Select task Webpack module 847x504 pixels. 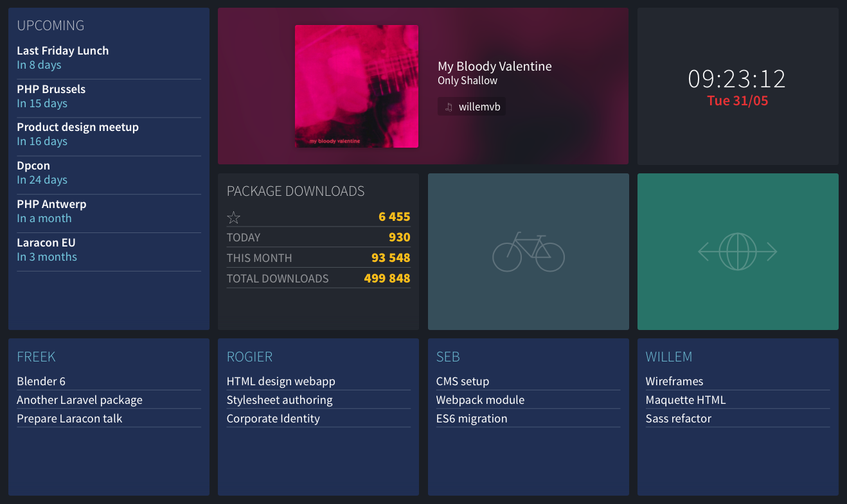[x=481, y=400]
